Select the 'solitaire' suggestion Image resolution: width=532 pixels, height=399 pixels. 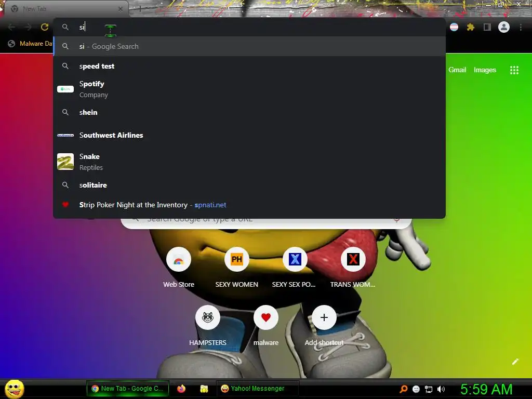pyautogui.click(x=249, y=185)
